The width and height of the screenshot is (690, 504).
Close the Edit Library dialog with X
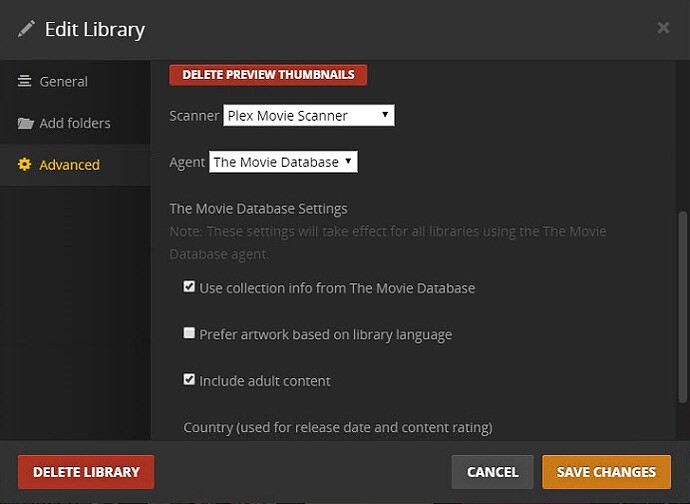[663, 28]
